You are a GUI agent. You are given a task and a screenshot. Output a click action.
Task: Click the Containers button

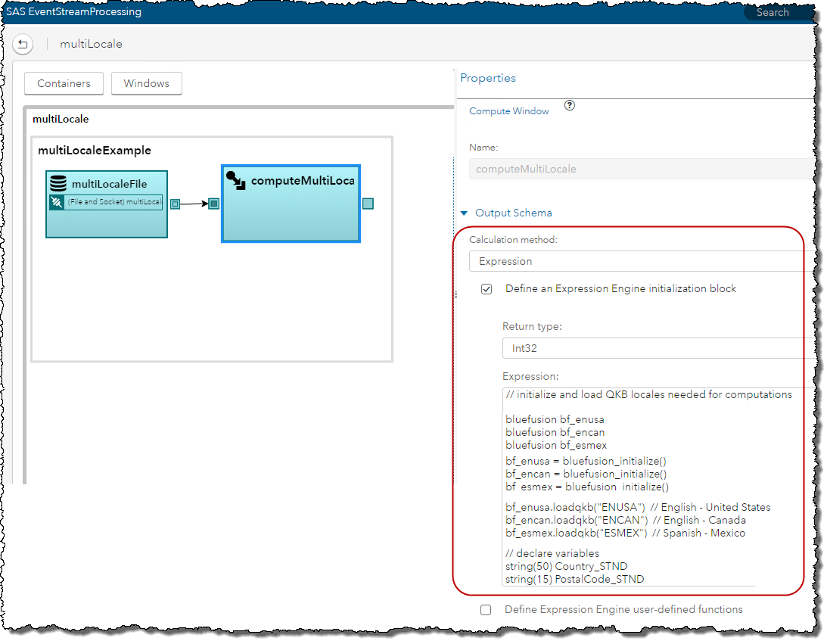(64, 83)
